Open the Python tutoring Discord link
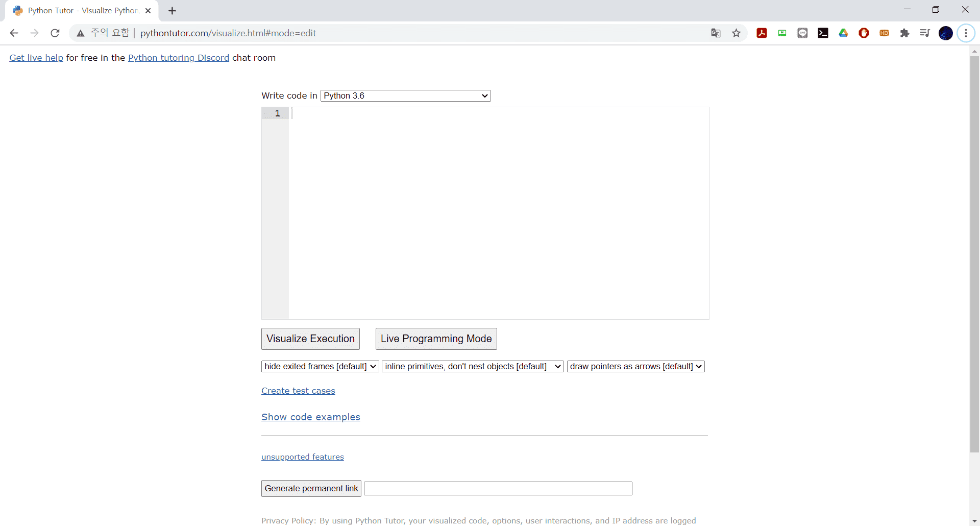The height and width of the screenshot is (526, 980). [179, 58]
